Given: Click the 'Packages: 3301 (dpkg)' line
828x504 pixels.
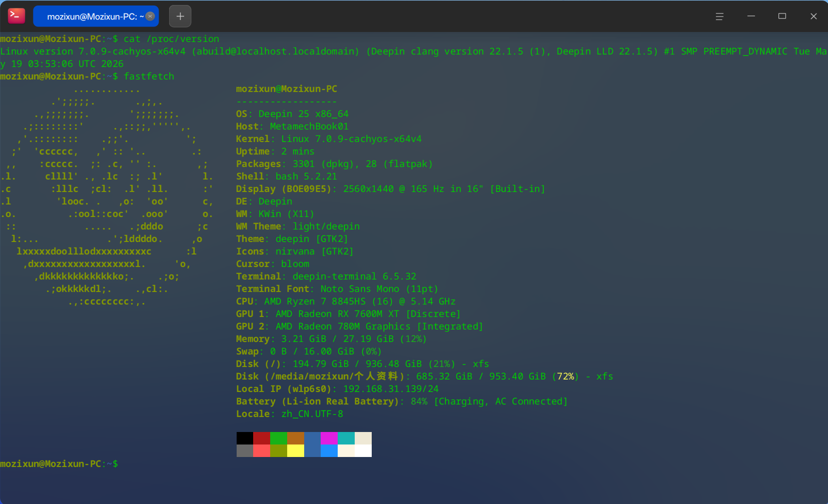Looking at the screenshot, I should (x=334, y=164).
